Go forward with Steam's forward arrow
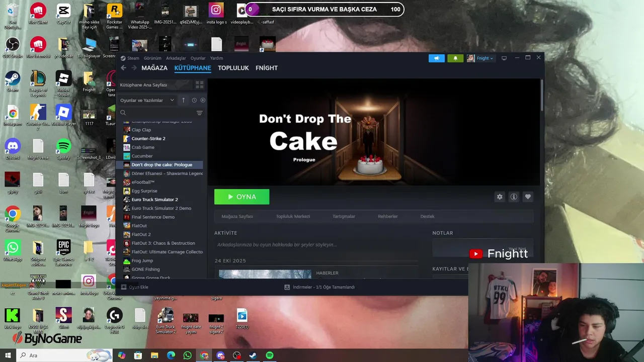The height and width of the screenshot is (362, 644). [x=133, y=68]
